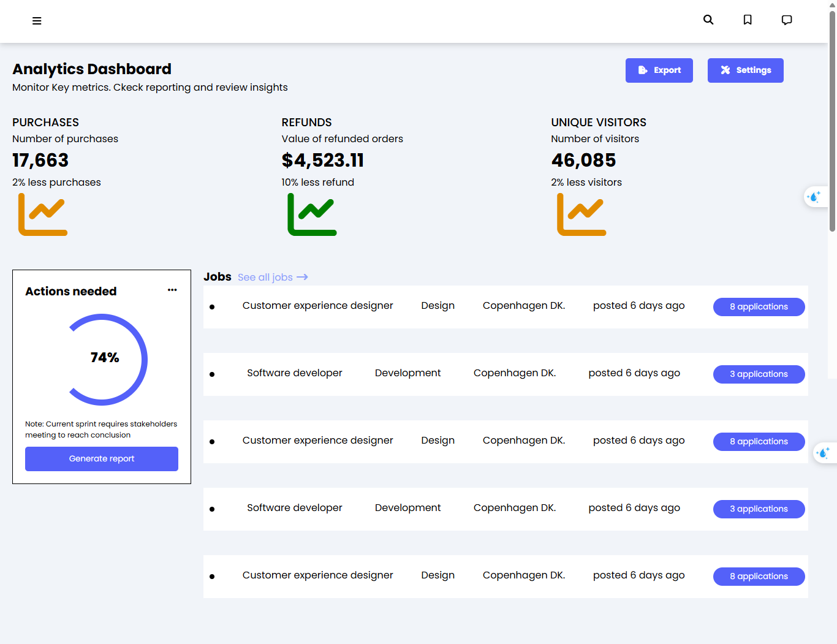Click the search magnifier icon
Image resolution: width=837 pixels, height=644 pixels.
coord(708,20)
